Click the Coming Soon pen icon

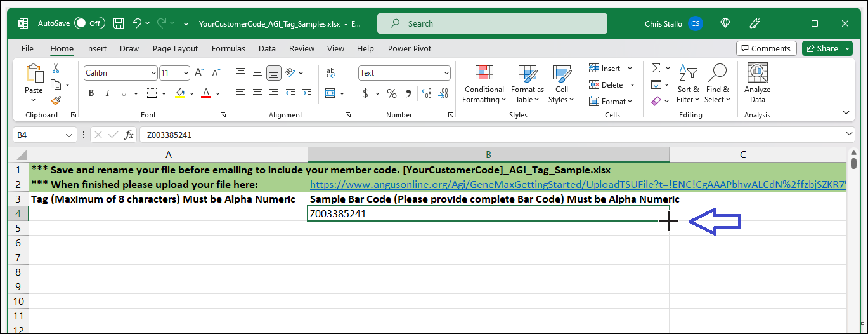tap(755, 23)
